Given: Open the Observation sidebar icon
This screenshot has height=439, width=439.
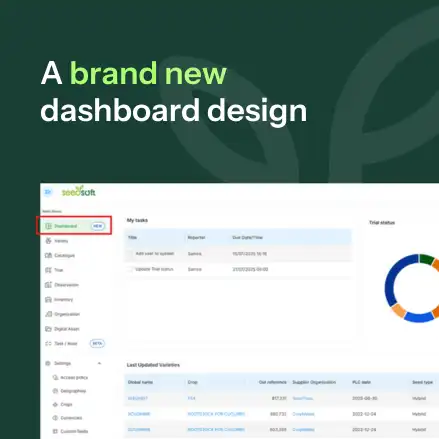Looking at the screenshot, I should [48, 285].
